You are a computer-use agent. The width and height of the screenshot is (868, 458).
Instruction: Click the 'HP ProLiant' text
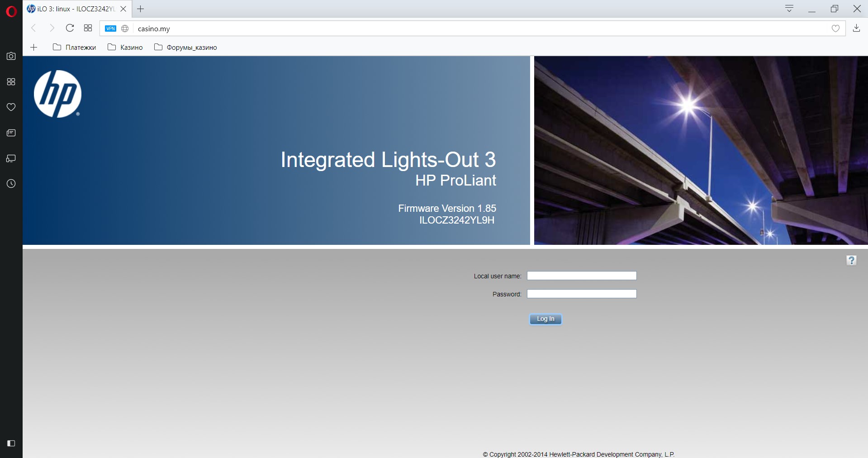pyautogui.click(x=455, y=180)
